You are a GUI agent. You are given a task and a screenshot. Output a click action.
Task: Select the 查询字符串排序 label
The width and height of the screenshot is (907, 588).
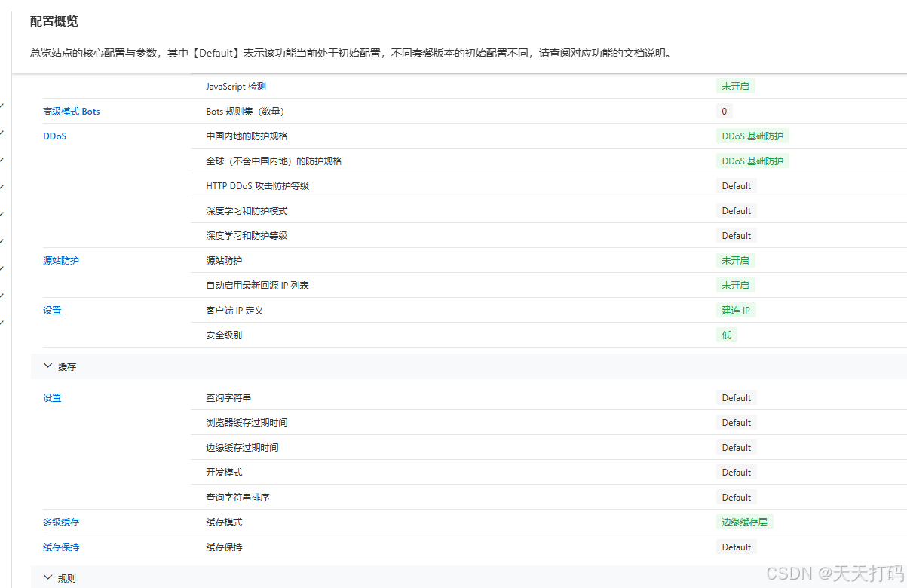coord(237,498)
